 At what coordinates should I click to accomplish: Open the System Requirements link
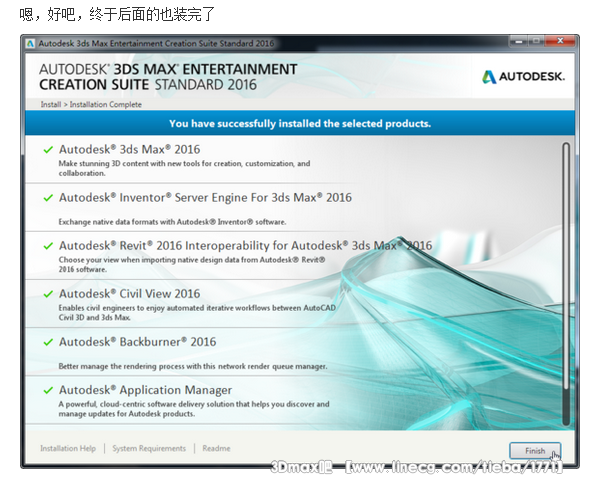tap(149, 448)
